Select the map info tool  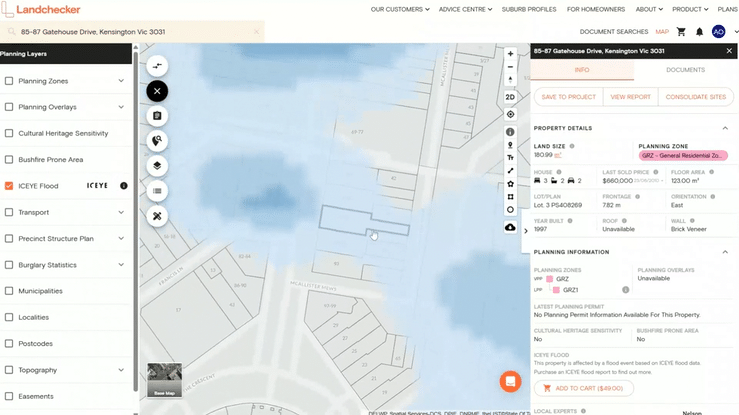tap(510, 132)
